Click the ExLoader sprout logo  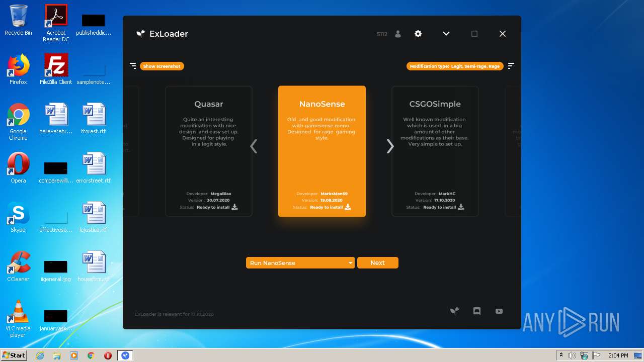click(x=141, y=34)
